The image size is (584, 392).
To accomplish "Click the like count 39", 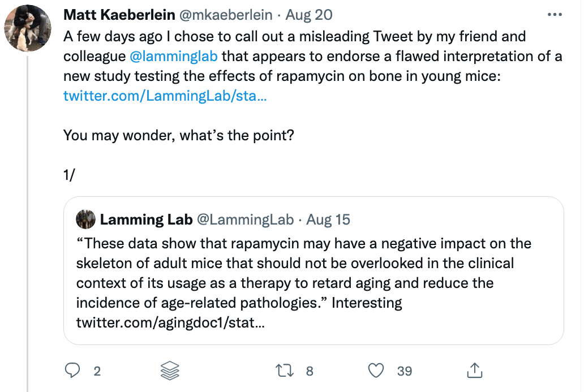I will 405,371.
